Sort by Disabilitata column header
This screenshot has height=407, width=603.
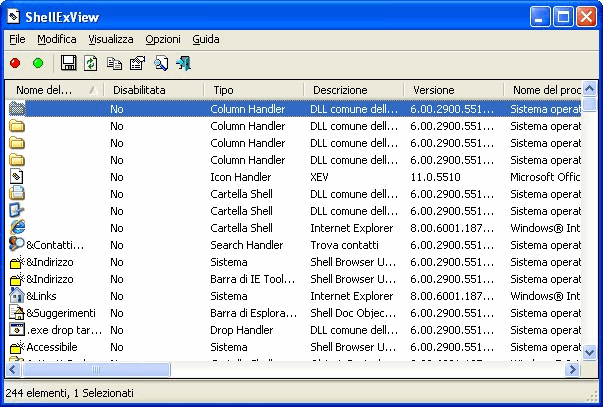click(154, 90)
